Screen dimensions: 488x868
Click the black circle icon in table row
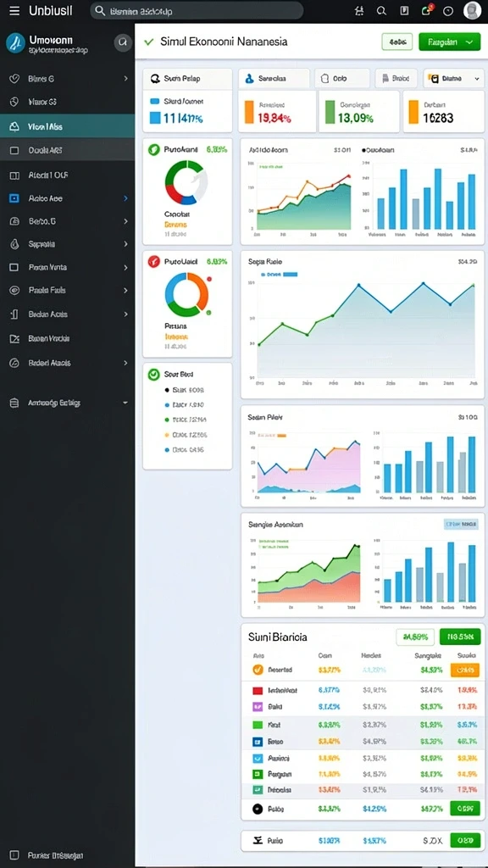click(x=258, y=809)
